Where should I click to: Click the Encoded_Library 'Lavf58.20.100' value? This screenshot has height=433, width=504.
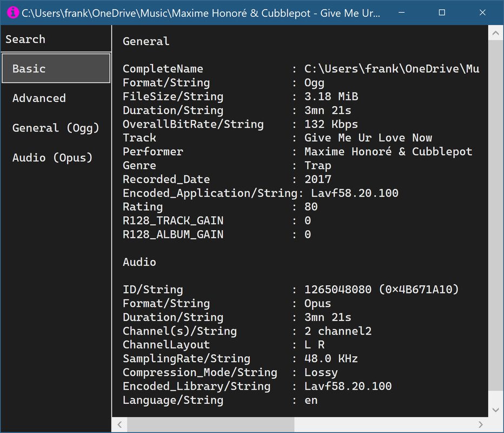[348, 386]
